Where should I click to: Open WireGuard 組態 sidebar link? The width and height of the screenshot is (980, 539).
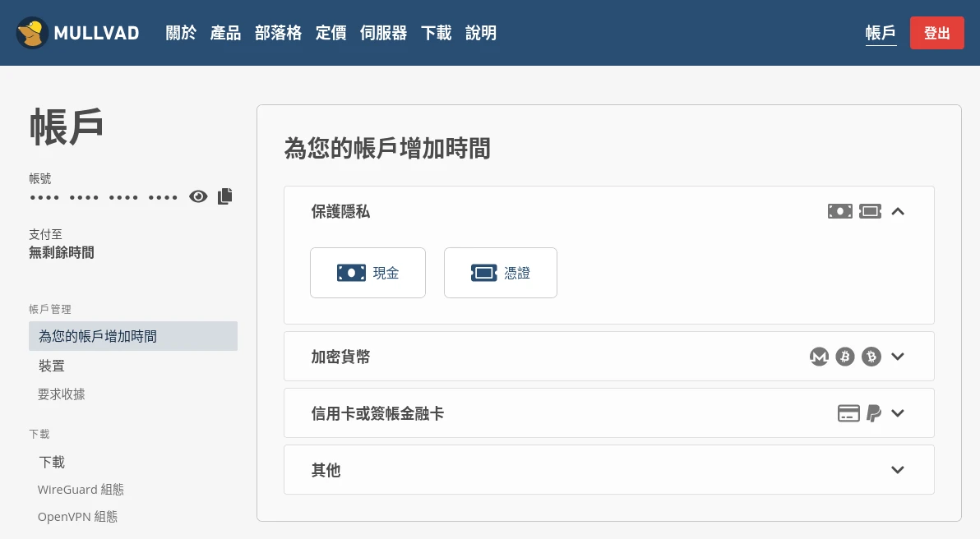click(x=81, y=490)
